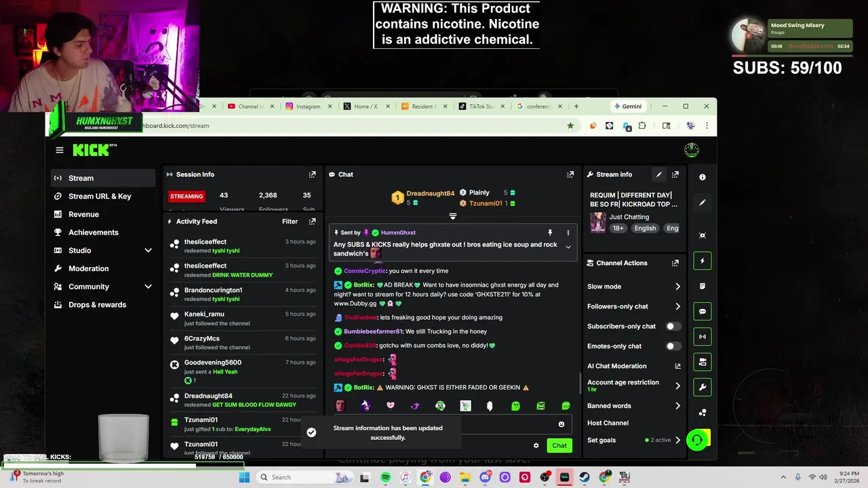Toggle Emotes-only chat switch

point(673,346)
